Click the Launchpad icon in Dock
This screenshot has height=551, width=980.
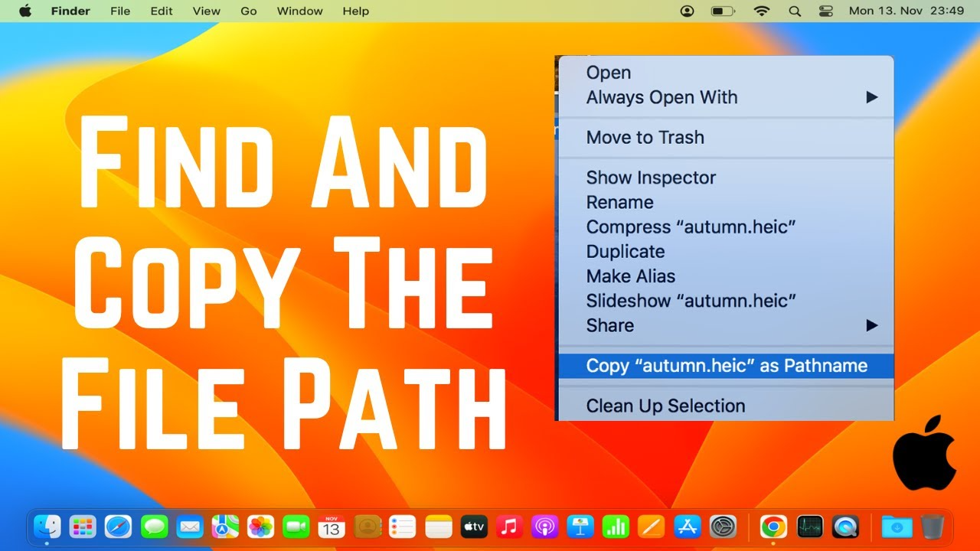point(83,527)
